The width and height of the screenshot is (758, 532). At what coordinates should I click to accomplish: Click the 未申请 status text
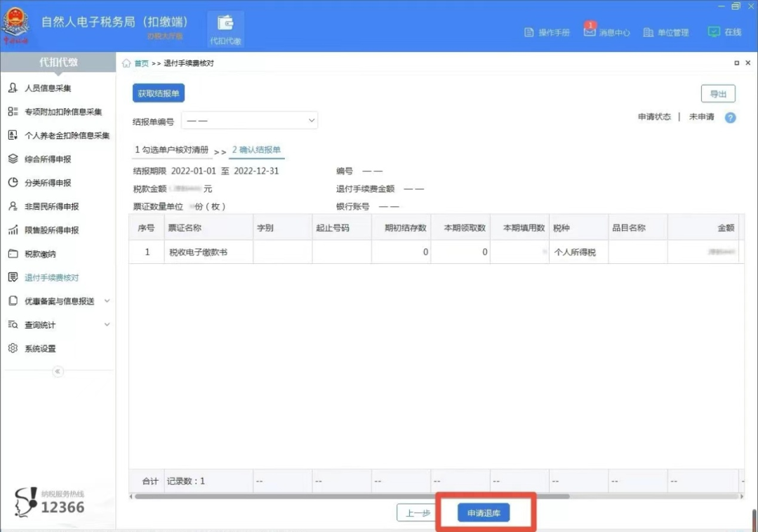click(701, 117)
